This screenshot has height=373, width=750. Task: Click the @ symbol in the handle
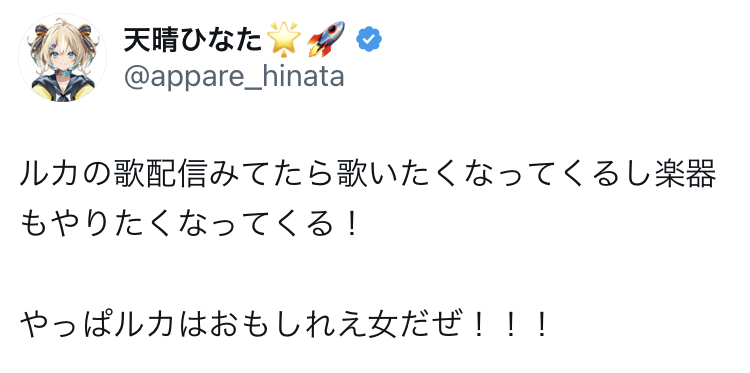tap(136, 77)
